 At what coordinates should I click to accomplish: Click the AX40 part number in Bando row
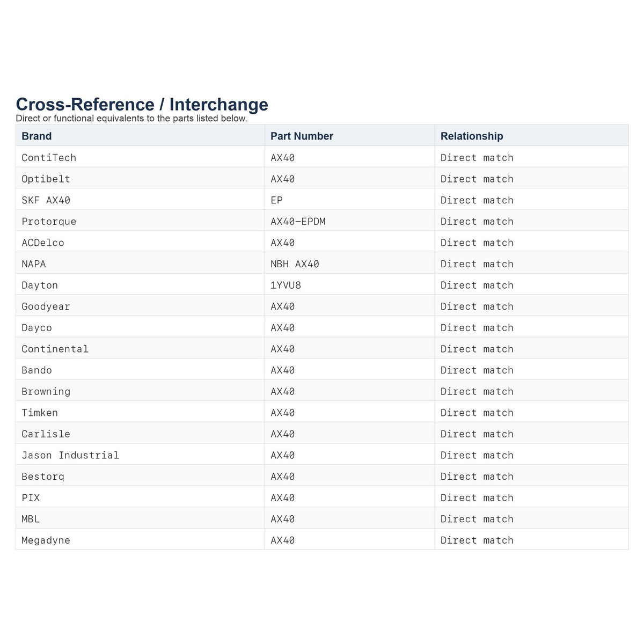[283, 370]
